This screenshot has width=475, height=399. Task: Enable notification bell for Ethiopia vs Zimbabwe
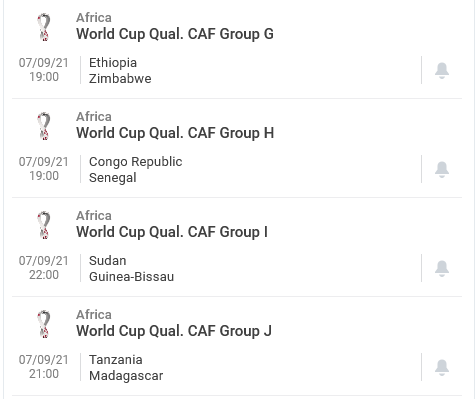(442, 70)
